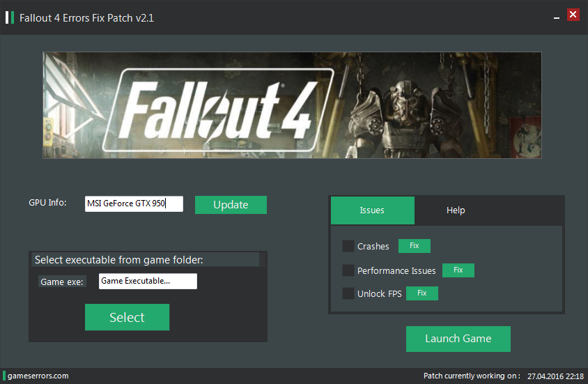Click Fix next to Unlock FPS

click(x=422, y=293)
